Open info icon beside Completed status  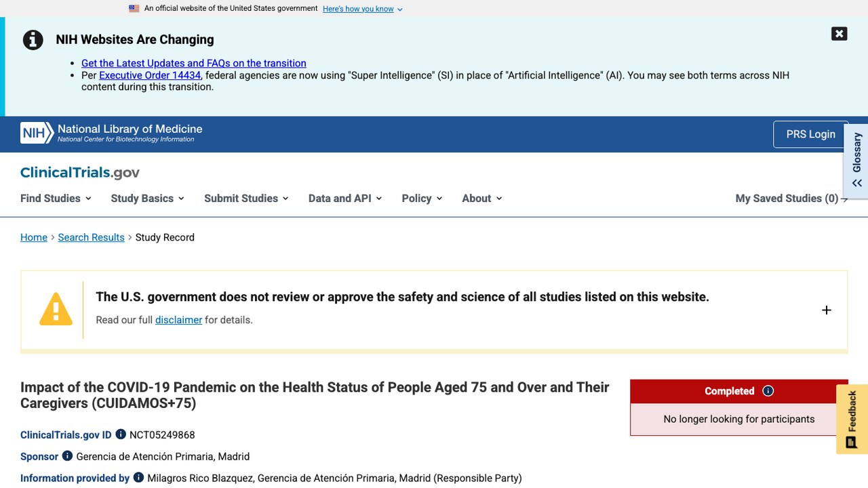coord(768,391)
